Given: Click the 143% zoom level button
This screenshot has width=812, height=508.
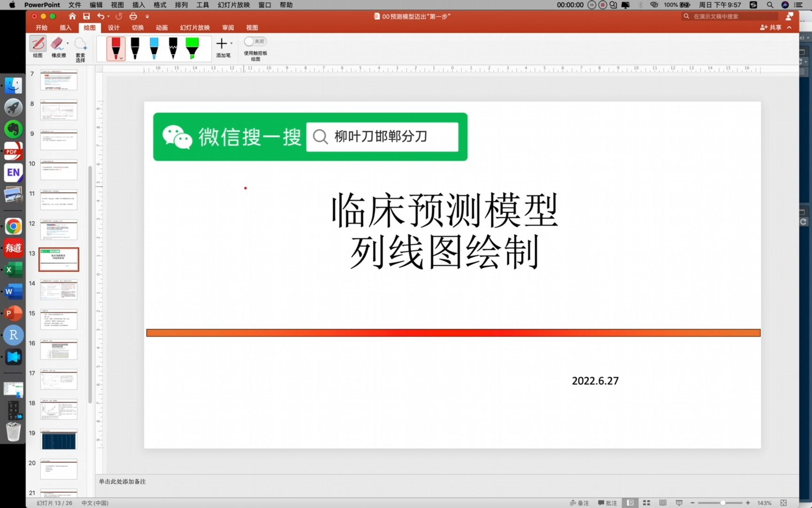Looking at the screenshot, I should (x=764, y=503).
